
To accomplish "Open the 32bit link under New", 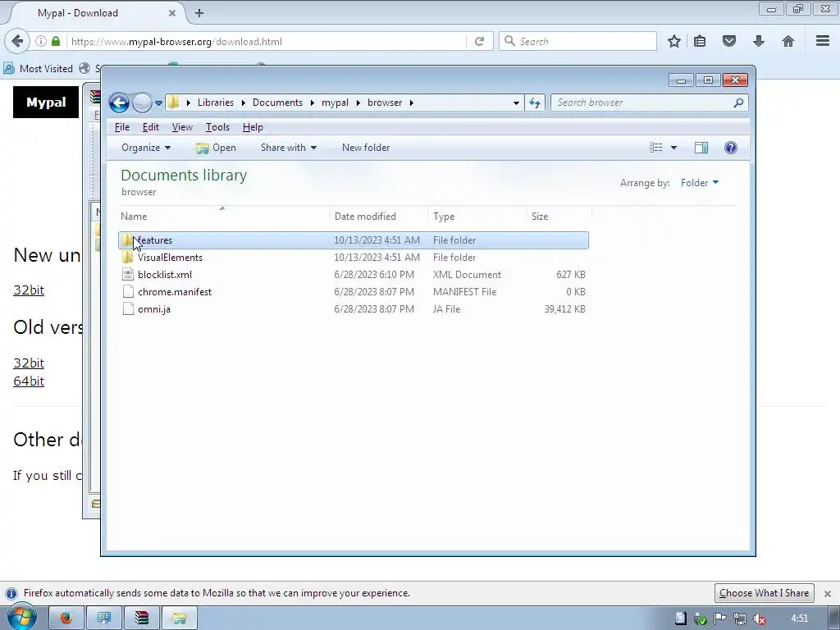I will click(x=29, y=290).
